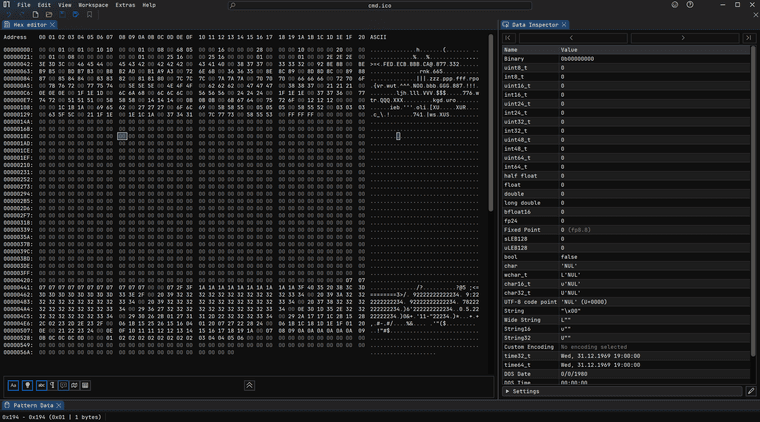Image resolution: width=760 pixels, height=422 pixels.
Task: Click the open file folder icon
Action: [49, 15]
